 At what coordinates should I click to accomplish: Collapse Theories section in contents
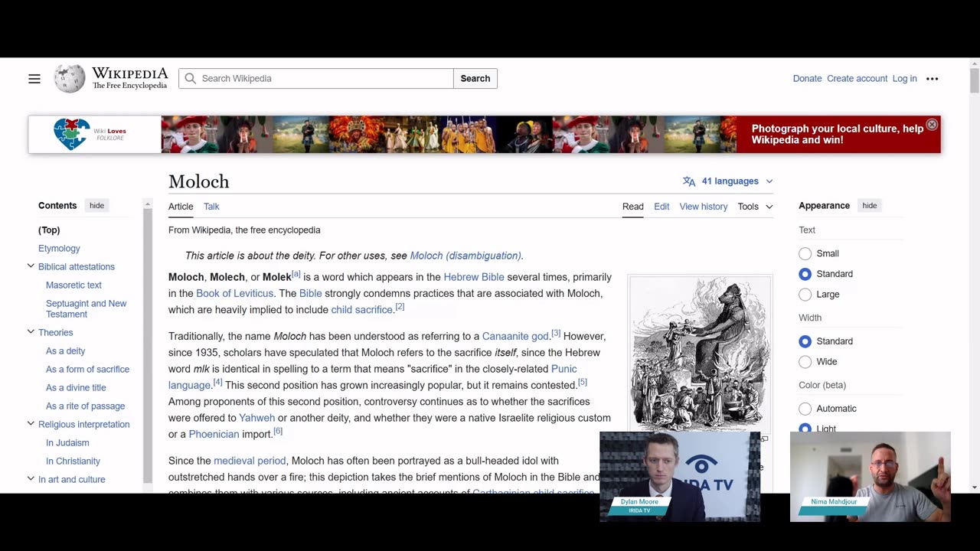pos(31,332)
